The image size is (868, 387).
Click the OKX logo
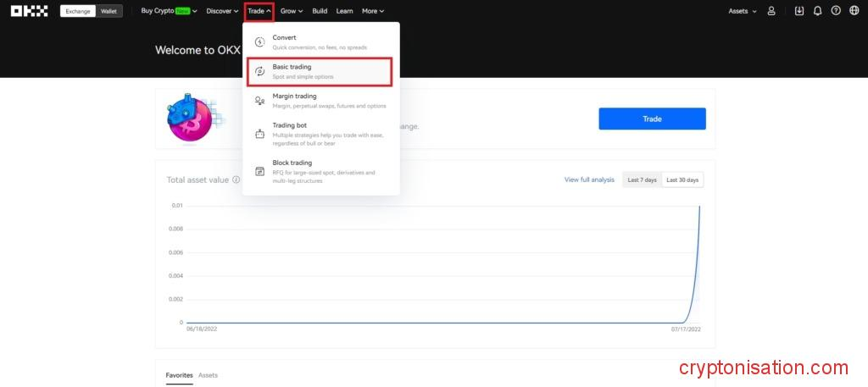tap(29, 11)
